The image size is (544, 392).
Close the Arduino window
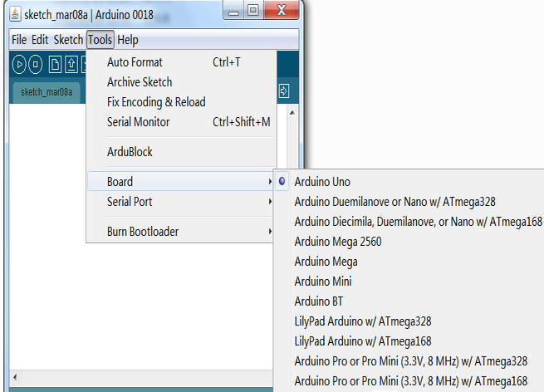pos(282,10)
